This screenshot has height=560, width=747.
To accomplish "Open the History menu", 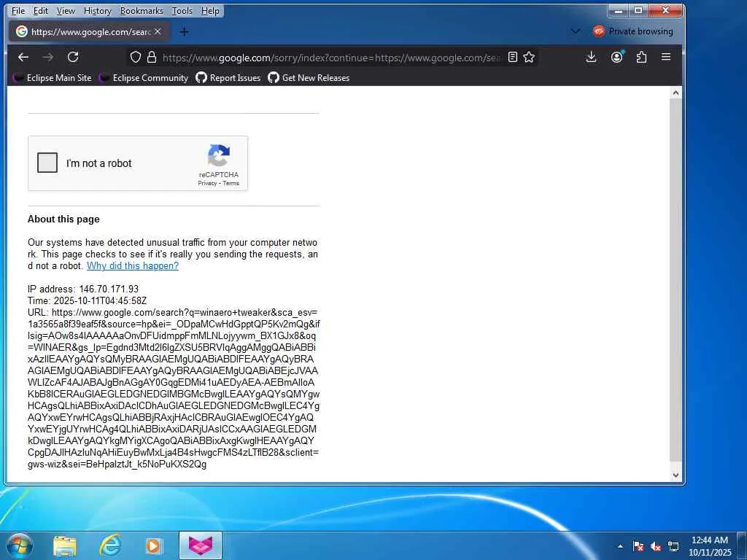I will point(97,10).
